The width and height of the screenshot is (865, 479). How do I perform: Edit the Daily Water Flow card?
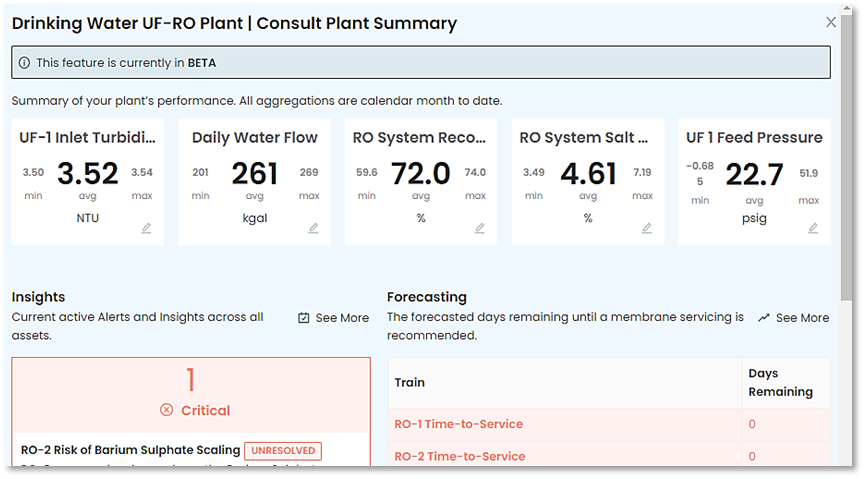(313, 228)
